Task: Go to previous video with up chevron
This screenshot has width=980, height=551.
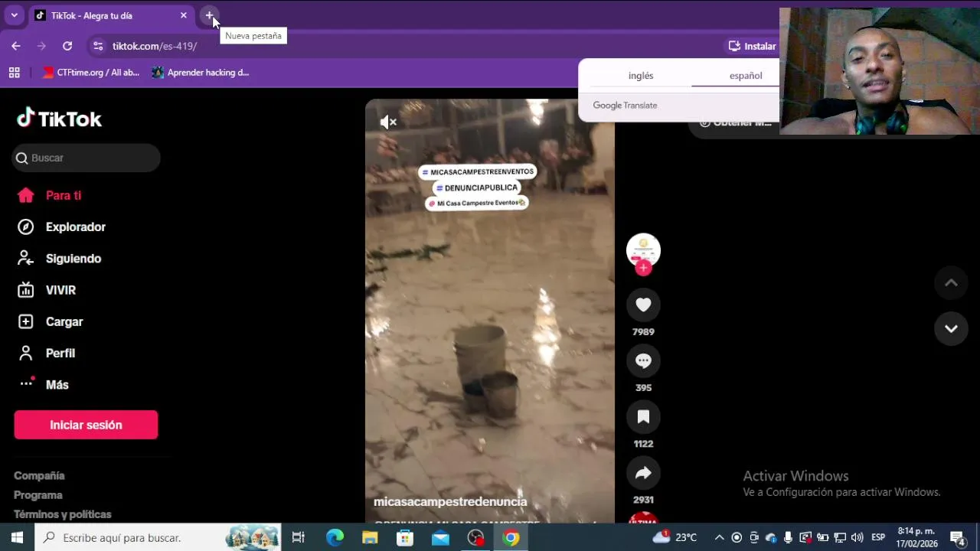Action: [951, 283]
